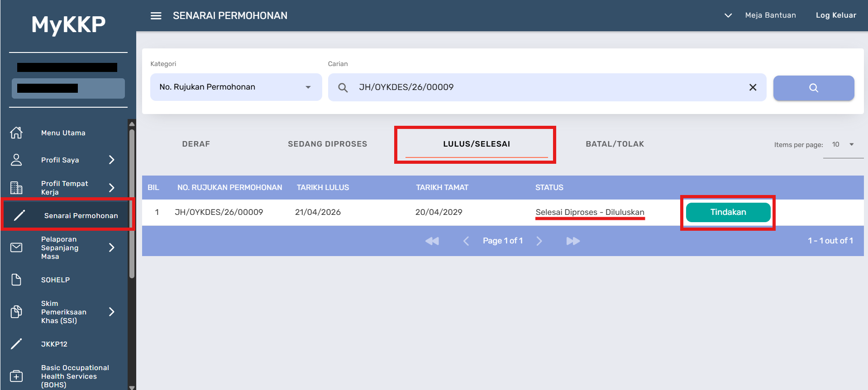Click the blue search magnifier button
The width and height of the screenshot is (868, 390).
813,88
